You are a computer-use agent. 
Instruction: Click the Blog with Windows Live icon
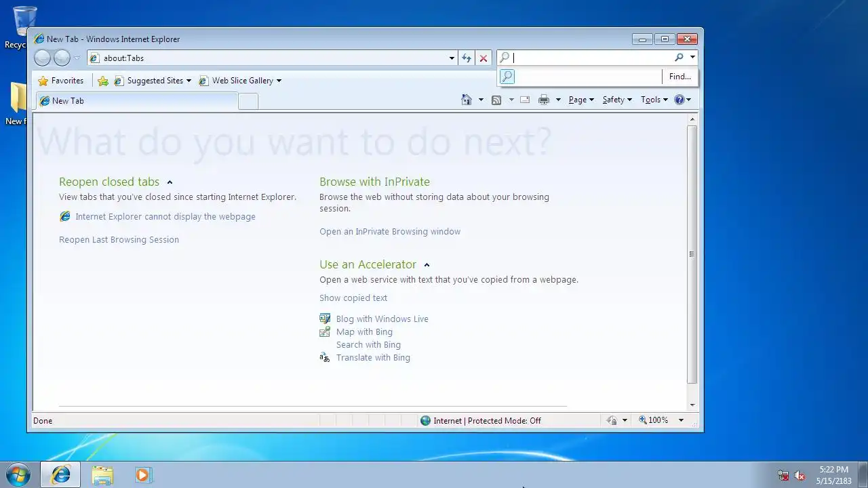tap(325, 319)
